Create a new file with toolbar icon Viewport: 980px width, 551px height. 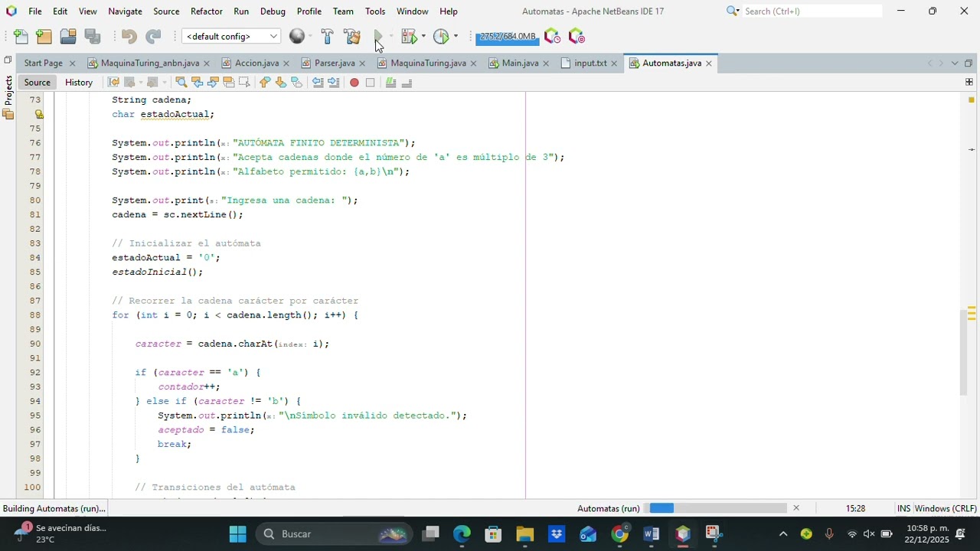coord(21,36)
